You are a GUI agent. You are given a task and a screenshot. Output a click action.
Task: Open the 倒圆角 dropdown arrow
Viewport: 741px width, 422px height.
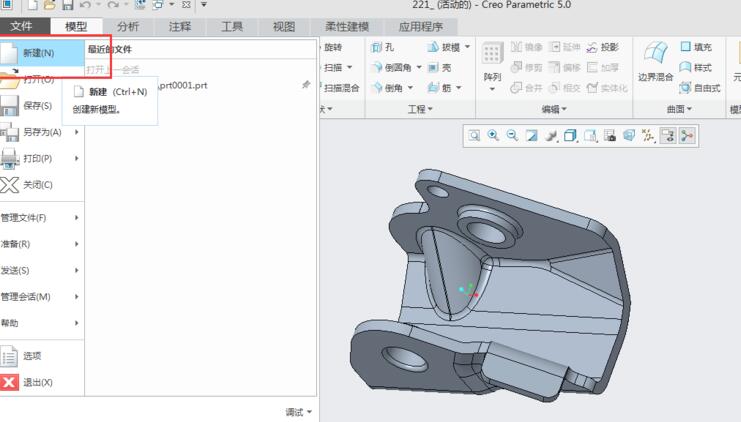(x=419, y=67)
